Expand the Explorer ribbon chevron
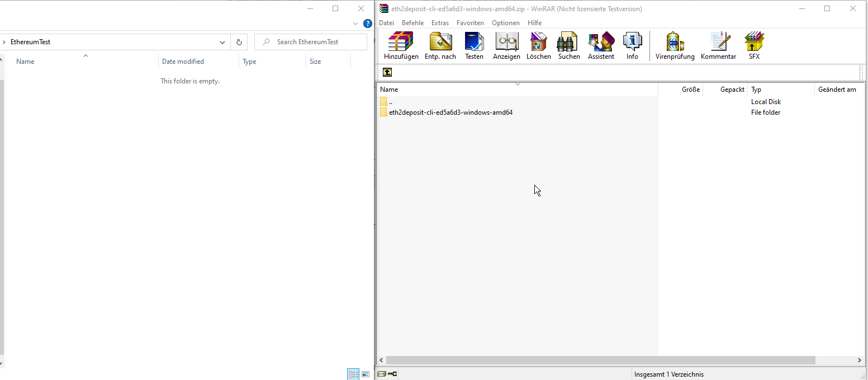 [355, 24]
